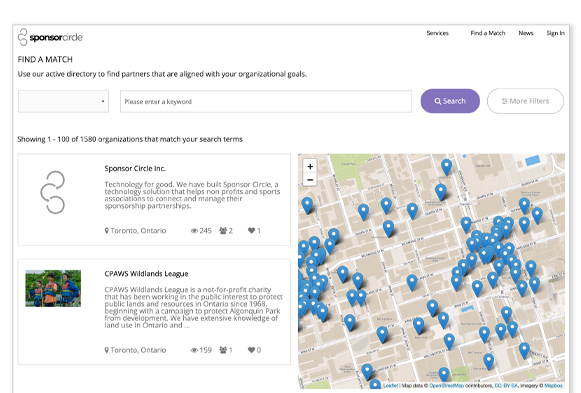Go to the News section
This screenshot has width=581, height=393.
[526, 33]
